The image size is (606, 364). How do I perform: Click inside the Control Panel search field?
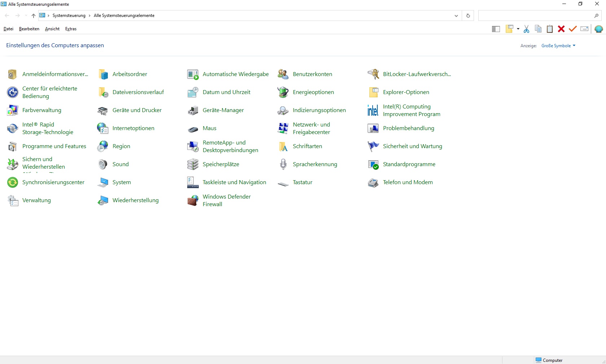536,15
